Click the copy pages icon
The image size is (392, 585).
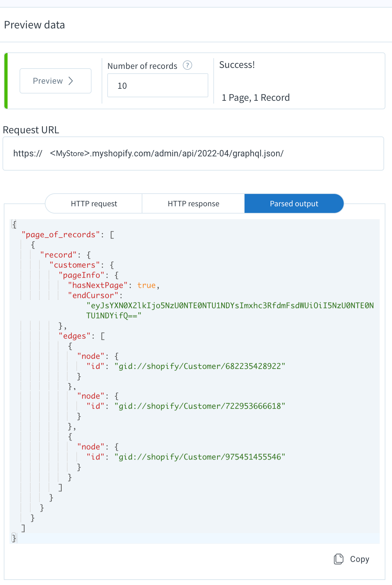coord(339,559)
